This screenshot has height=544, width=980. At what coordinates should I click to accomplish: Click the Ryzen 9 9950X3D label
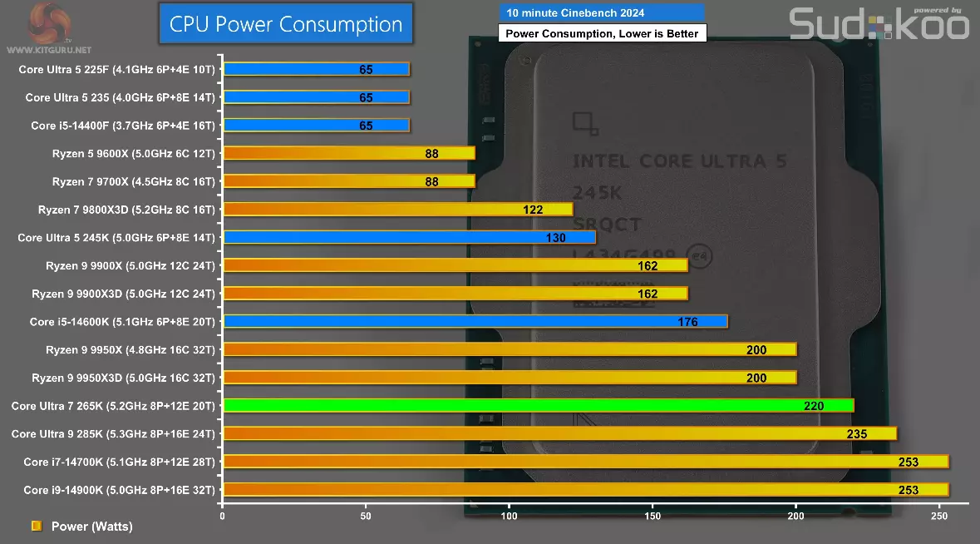pos(123,378)
